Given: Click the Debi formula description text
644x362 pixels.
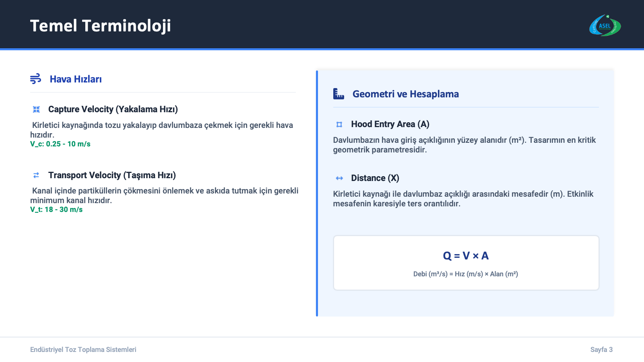Looking at the screenshot, I should coord(466,274).
